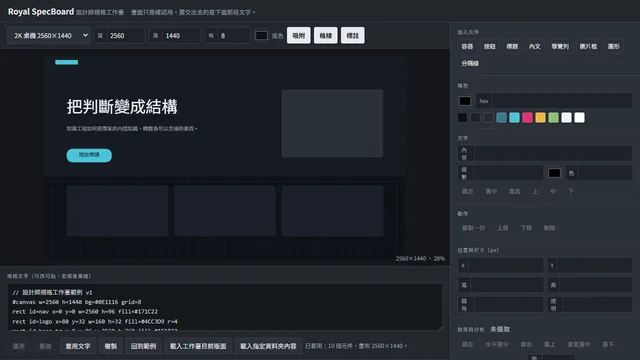This screenshot has height=360, width=640.
Task: Add a 分隔線 divider element
Action: point(470,64)
